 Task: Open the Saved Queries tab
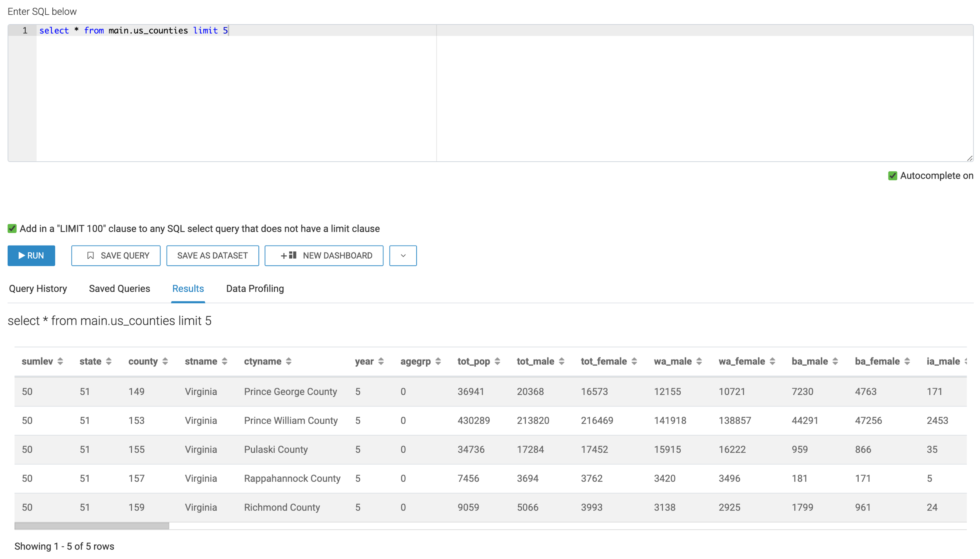point(120,288)
